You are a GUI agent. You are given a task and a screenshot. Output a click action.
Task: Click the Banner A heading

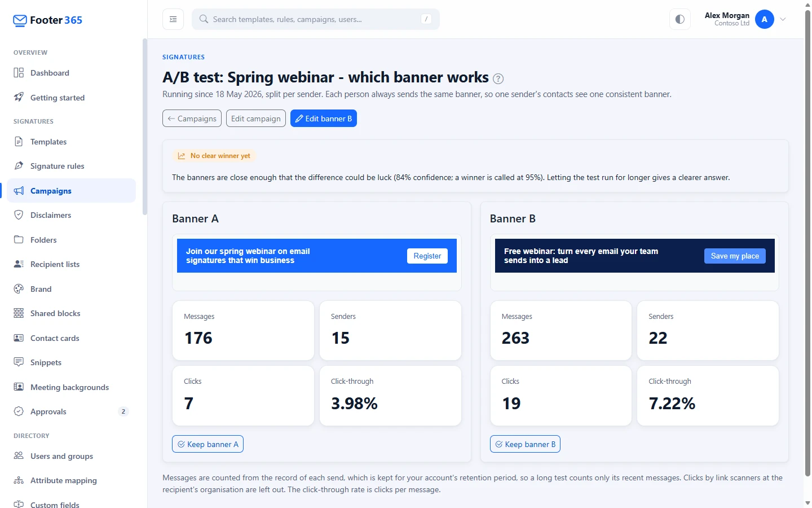[195, 219]
